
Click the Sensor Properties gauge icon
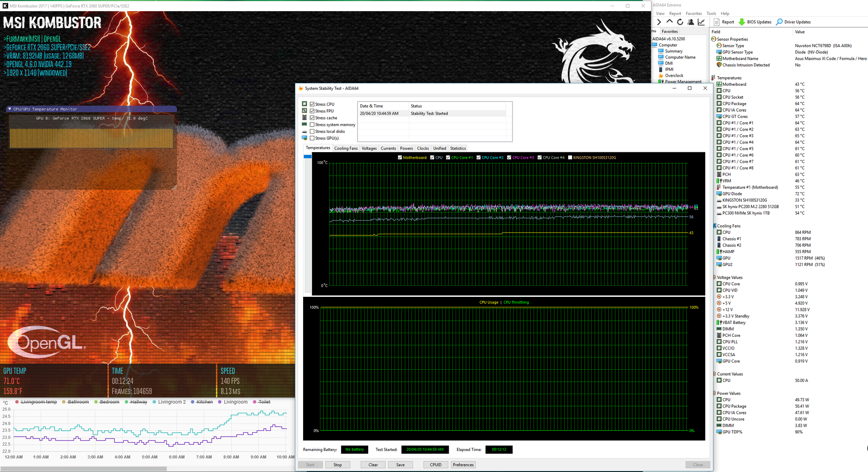tap(714, 39)
